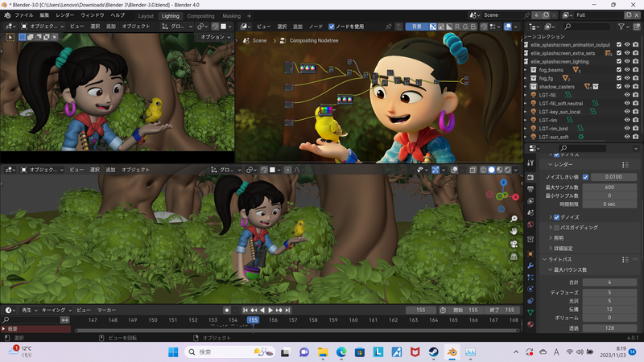Play the animation forward

270,311
